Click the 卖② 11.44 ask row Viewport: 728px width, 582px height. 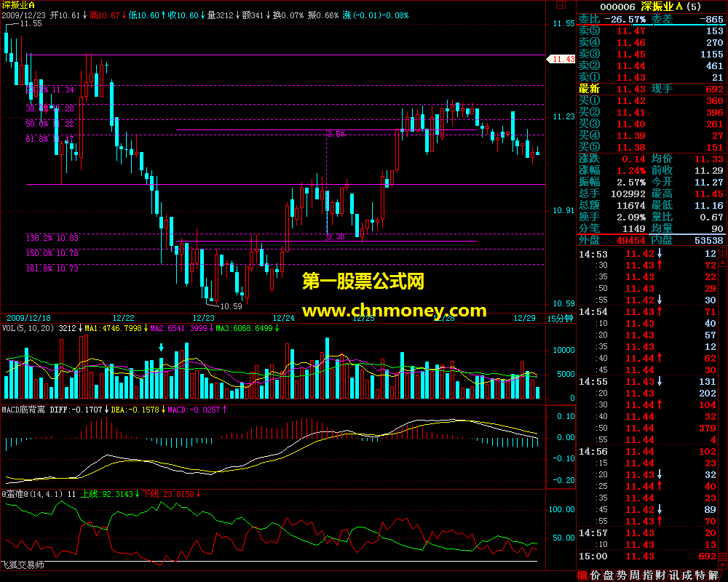[652, 66]
